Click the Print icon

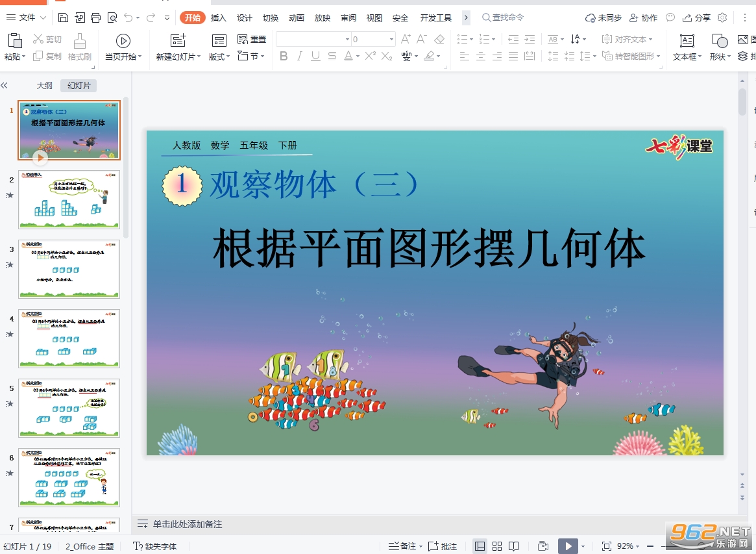(96, 18)
